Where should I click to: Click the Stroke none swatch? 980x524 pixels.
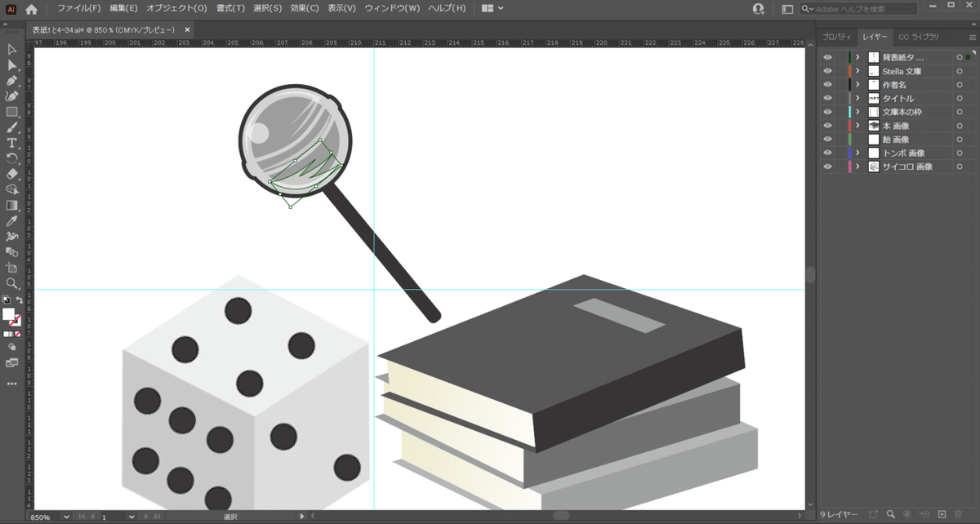pos(16,320)
